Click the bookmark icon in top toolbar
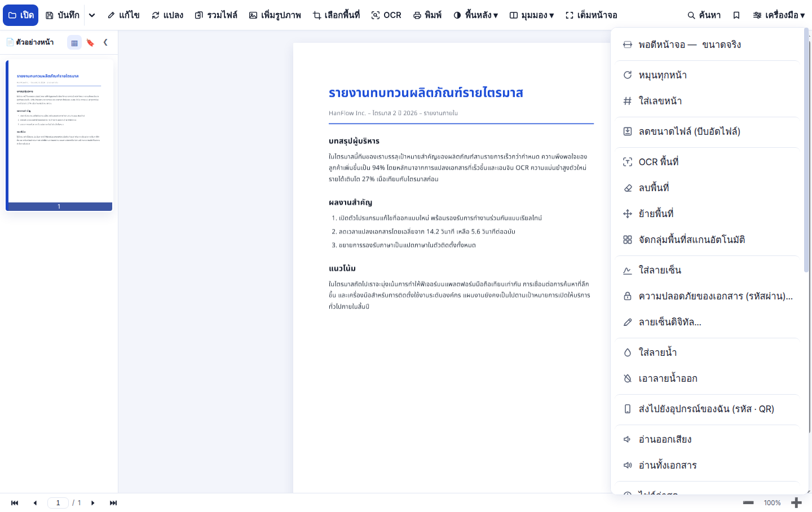Viewport: 812px width, 512px height. (x=736, y=15)
